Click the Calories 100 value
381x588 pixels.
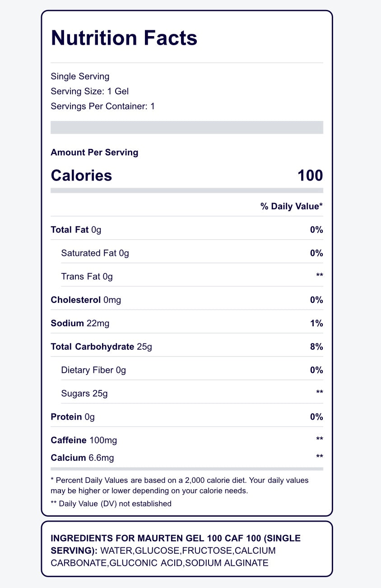(311, 176)
